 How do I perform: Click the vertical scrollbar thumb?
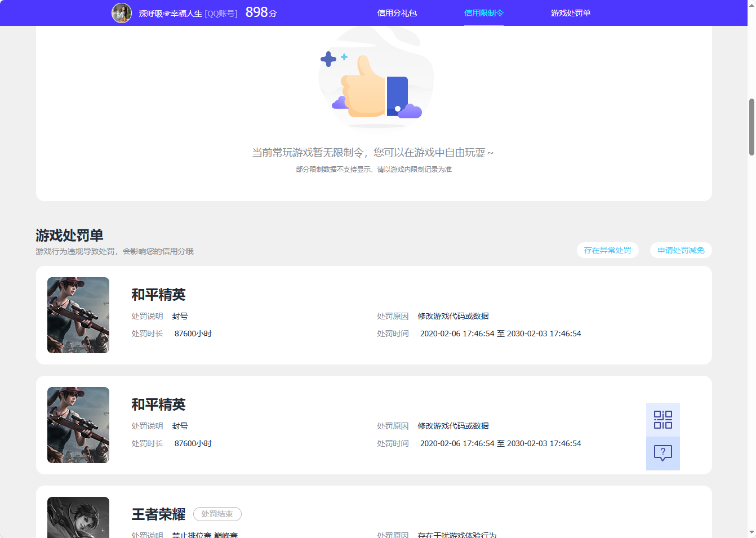point(751,127)
